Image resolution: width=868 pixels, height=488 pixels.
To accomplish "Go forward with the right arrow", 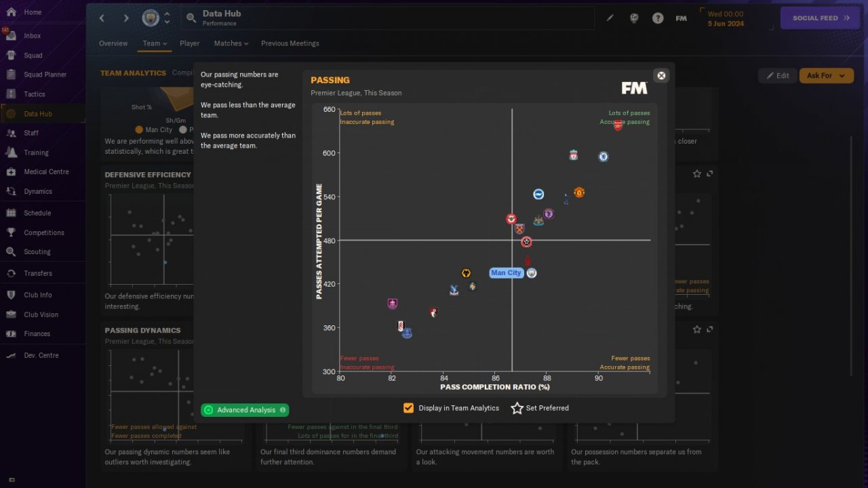I will pyautogui.click(x=126, y=18).
